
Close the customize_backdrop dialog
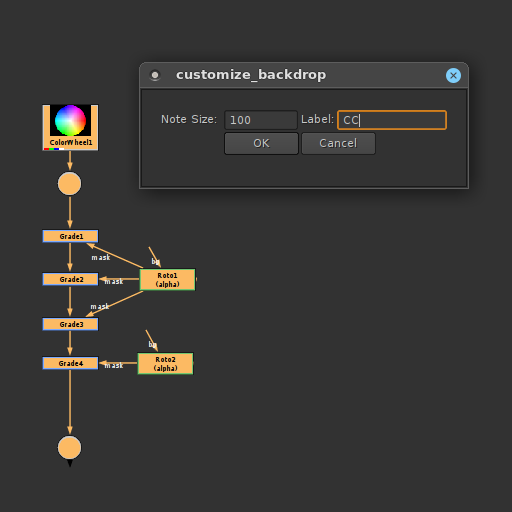pos(453,75)
